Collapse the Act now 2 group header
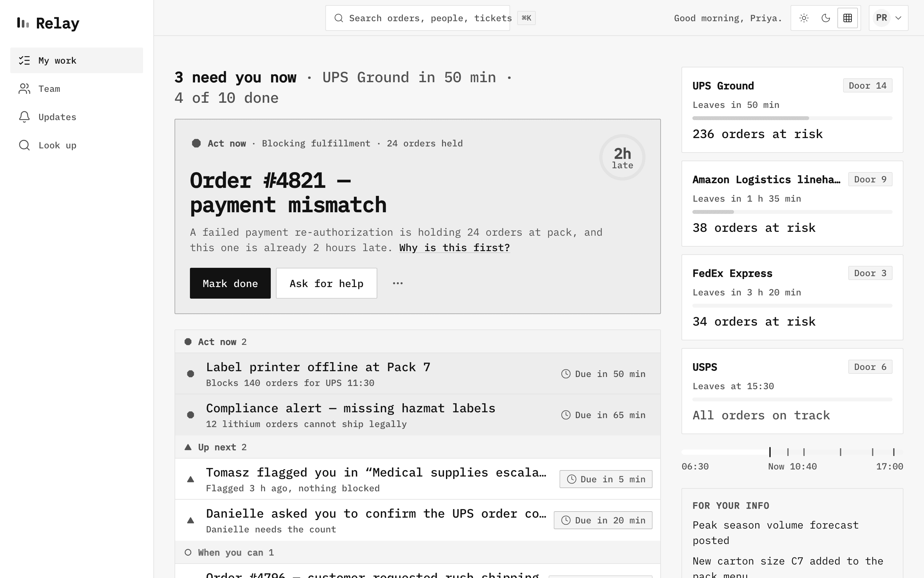 tap(417, 342)
